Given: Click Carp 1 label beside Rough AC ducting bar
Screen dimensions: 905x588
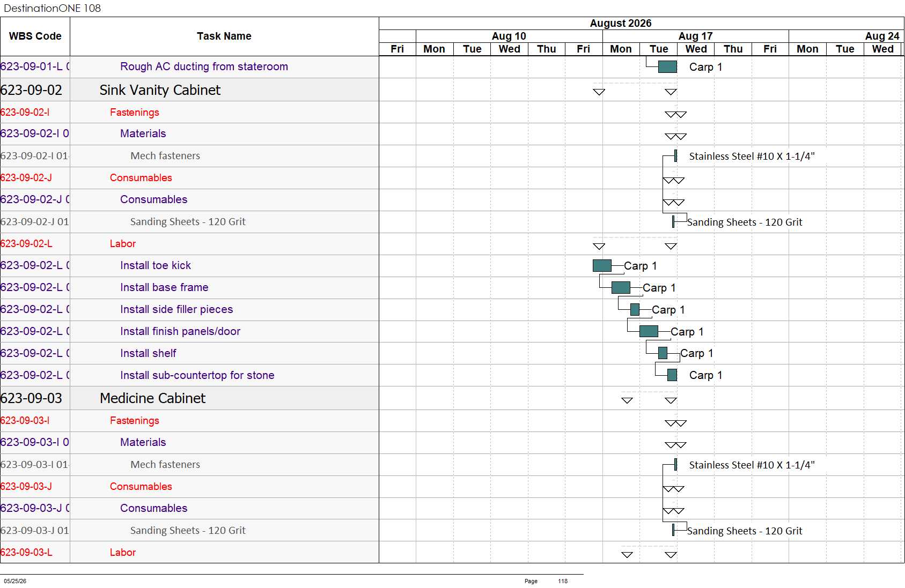Looking at the screenshot, I should click(x=705, y=67).
